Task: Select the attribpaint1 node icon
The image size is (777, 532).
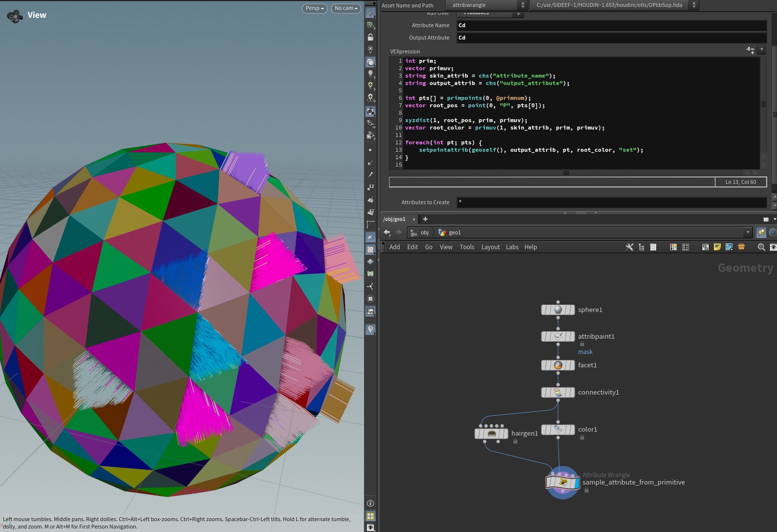Action: 558,336
